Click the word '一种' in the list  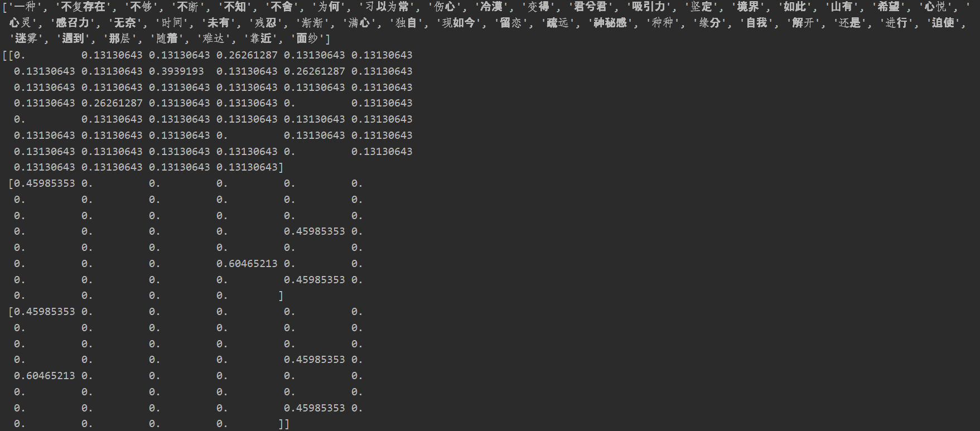pos(25,7)
